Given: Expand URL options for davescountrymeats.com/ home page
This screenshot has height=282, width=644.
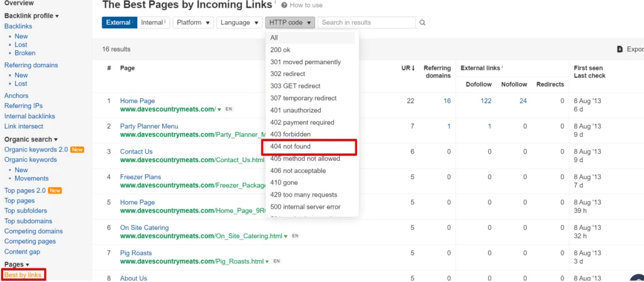Looking at the screenshot, I should click(x=219, y=109).
